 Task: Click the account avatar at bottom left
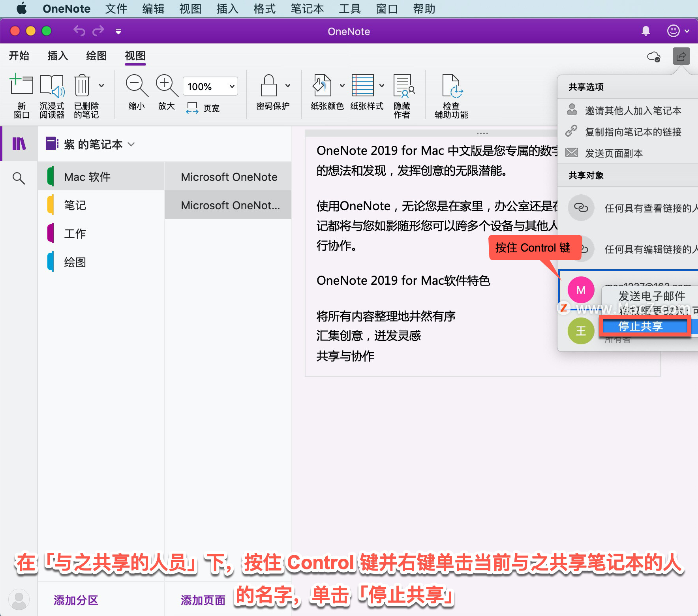coord(19,599)
